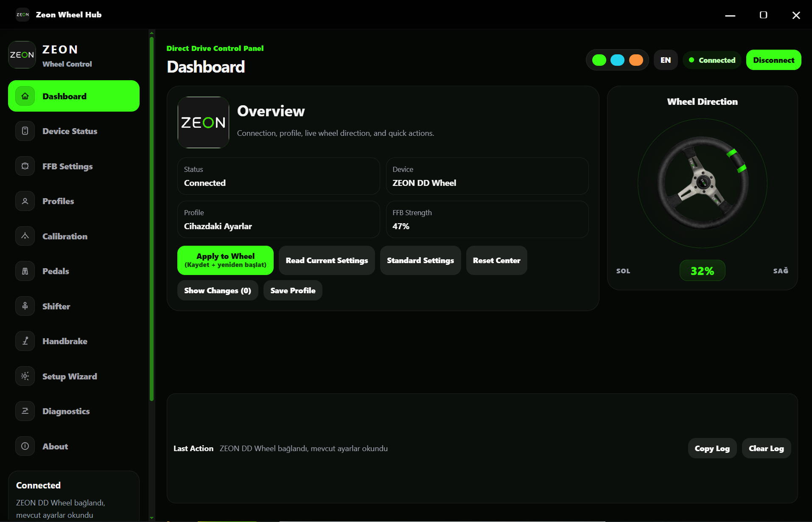
Task: Click the Dashboard home icon
Action: 25,96
